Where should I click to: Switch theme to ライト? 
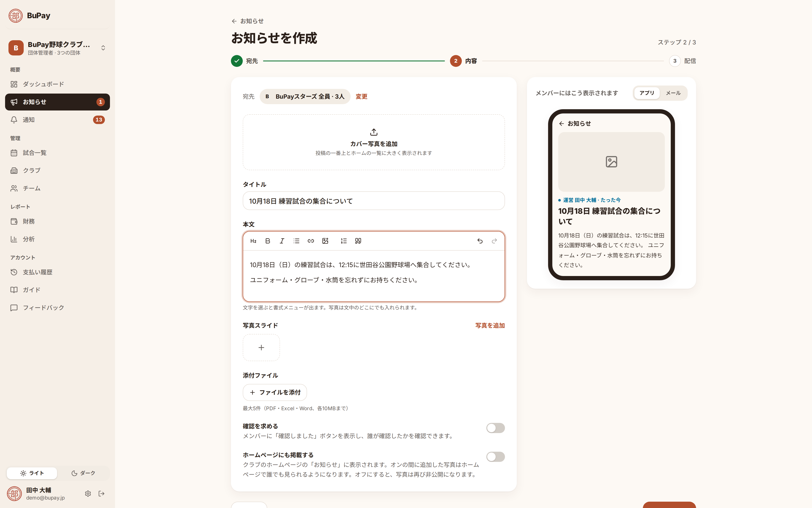click(x=32, y=473)
